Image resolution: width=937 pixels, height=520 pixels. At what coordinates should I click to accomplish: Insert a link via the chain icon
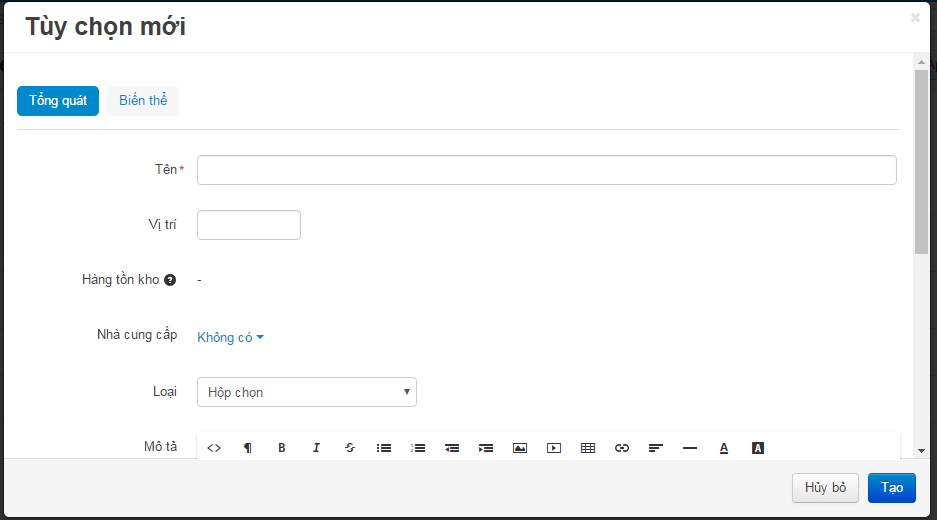click(622, 448)
